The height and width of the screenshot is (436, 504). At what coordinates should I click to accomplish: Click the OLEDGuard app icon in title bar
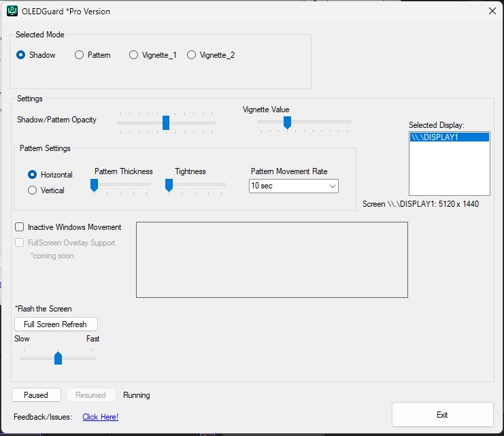point(12,11)
